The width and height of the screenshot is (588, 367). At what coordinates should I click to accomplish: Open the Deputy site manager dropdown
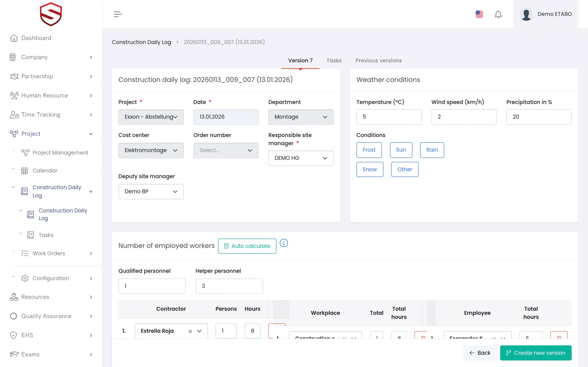pos(151,192)
